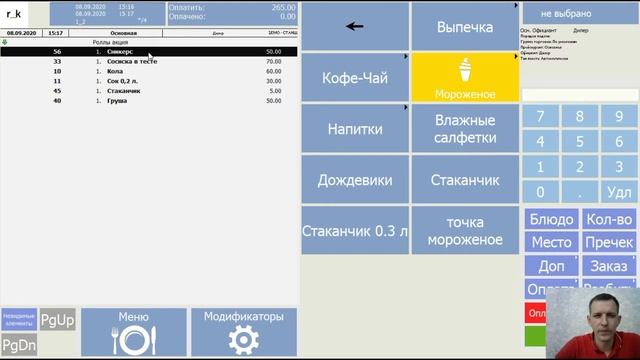Click the PgUp button
Viewport: 640px width, 360px height.
tap(58, 320)
